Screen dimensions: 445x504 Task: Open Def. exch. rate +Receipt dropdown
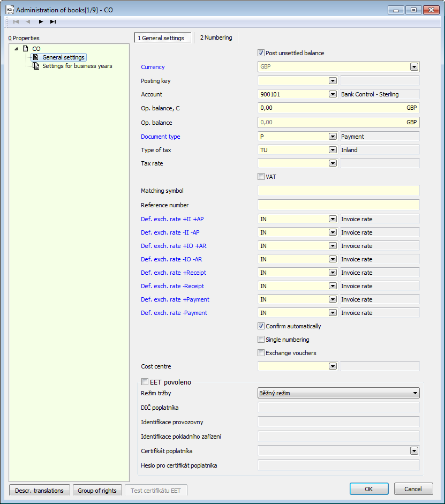[333, 273]
